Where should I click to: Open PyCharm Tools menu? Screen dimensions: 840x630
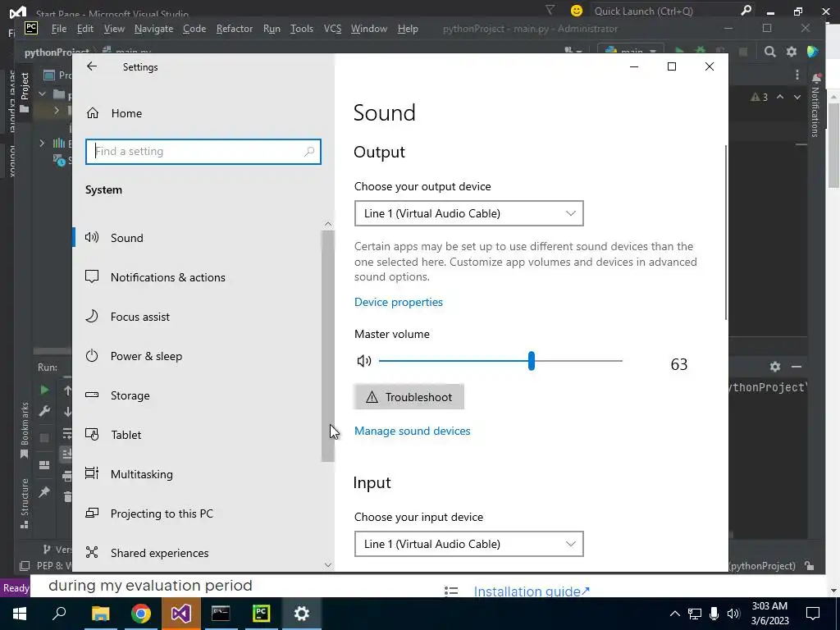tap(302, 29)
